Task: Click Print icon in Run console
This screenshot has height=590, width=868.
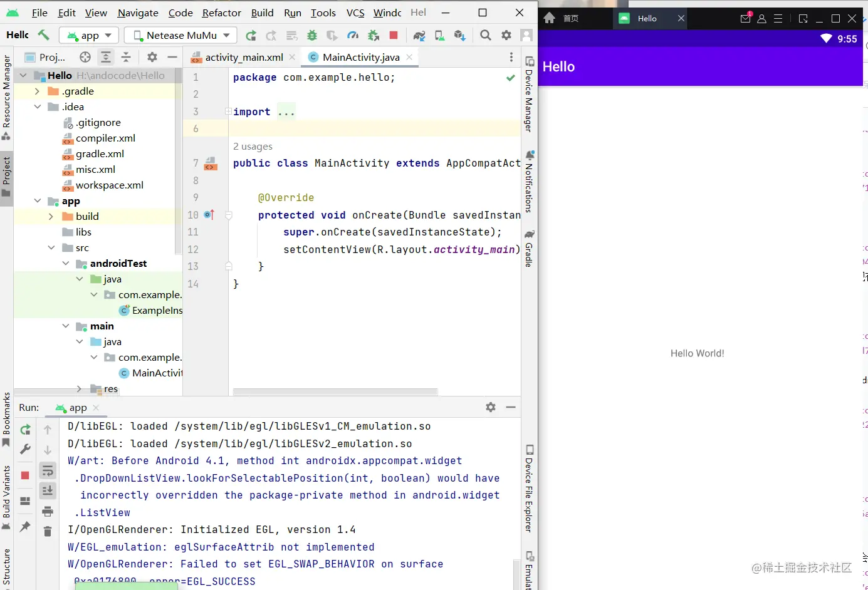Action: point(48,512)
